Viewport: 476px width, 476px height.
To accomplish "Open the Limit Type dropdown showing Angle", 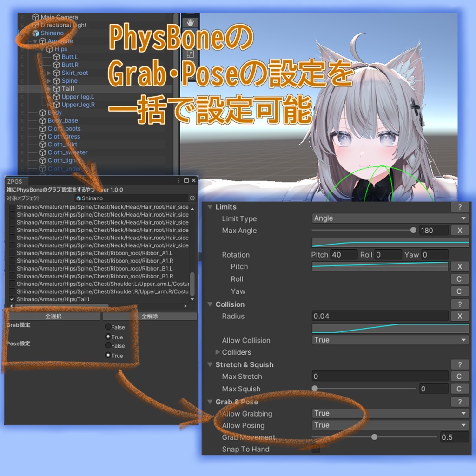I will [x=390, y=218].
